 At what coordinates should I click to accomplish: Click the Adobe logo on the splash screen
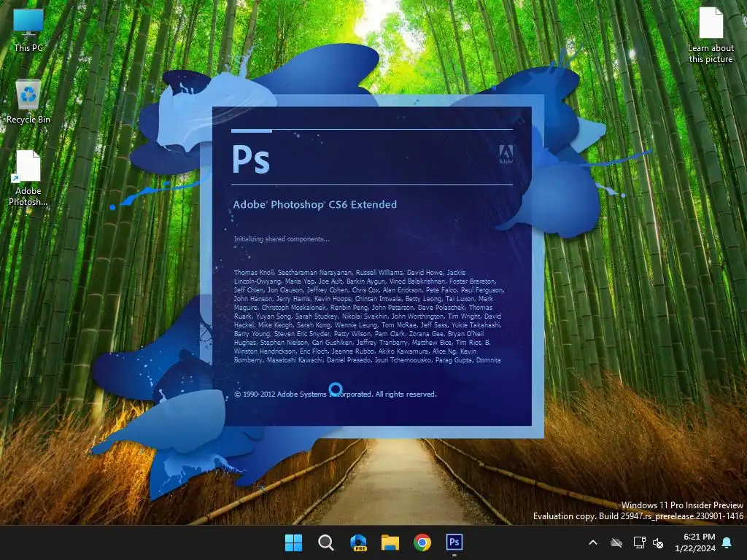click(x=506, y=155)
